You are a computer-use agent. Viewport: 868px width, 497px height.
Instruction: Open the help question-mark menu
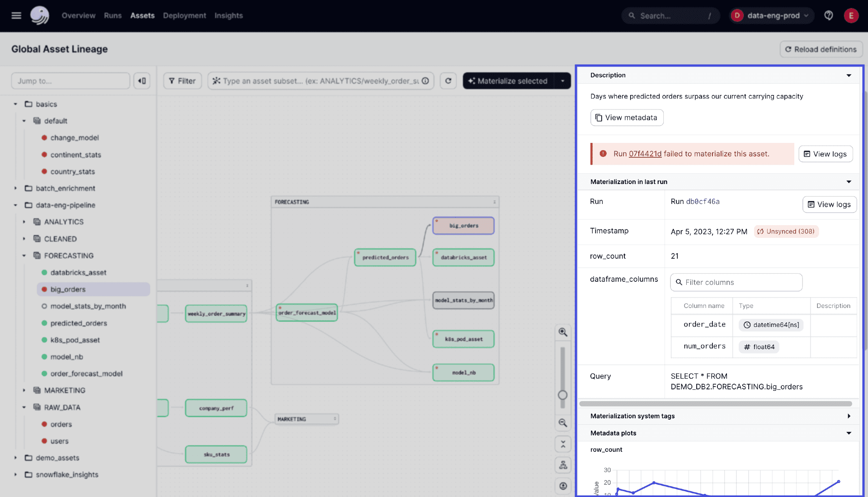[829, 15]
